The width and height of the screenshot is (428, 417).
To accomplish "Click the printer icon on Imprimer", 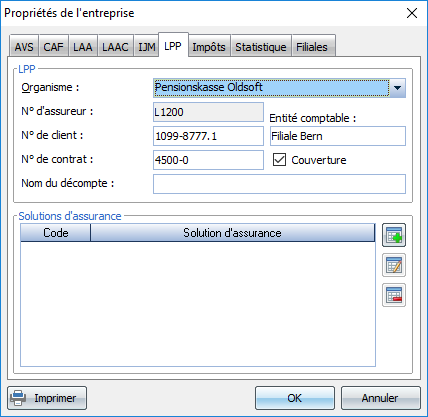I will point(18,398).
